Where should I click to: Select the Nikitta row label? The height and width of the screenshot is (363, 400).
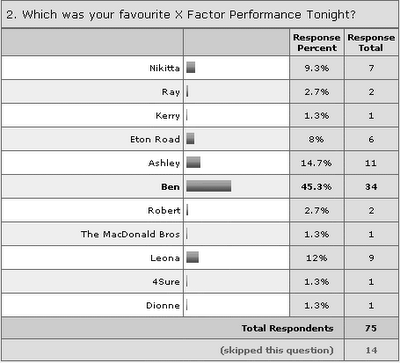click(x=164, y=68)
